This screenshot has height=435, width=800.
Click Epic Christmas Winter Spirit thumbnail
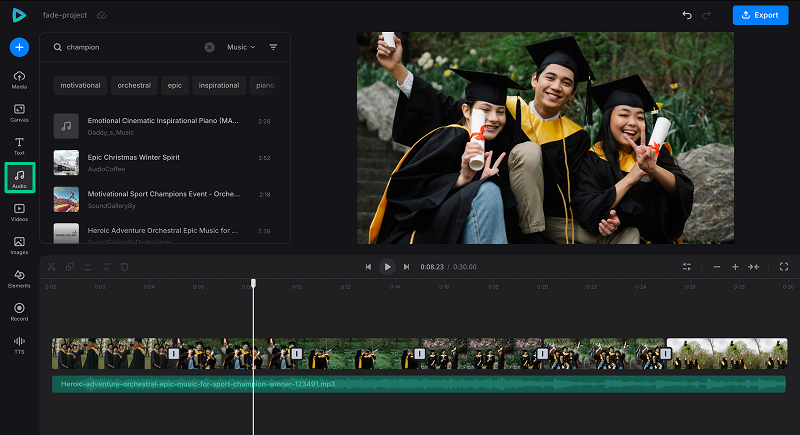tap(66, 163)
